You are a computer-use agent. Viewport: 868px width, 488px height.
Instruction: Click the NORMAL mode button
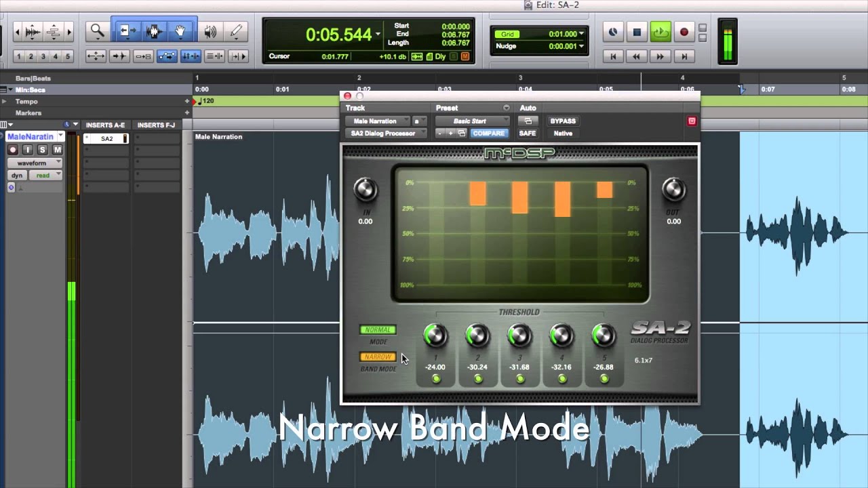pyautogui.click(x=378, y=330)
